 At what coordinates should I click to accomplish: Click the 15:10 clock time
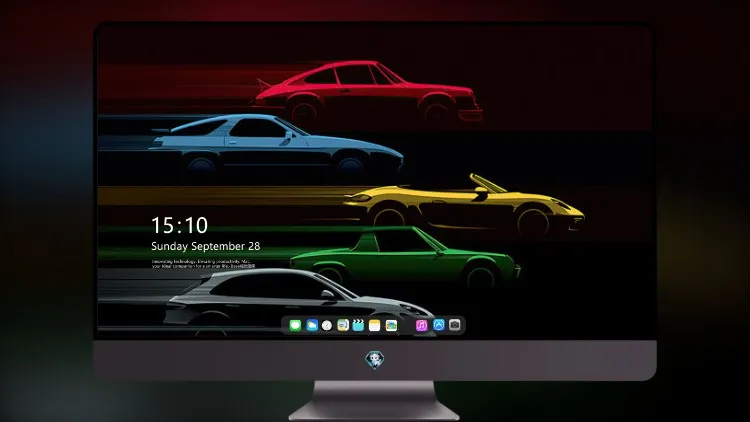click(179, 225)
